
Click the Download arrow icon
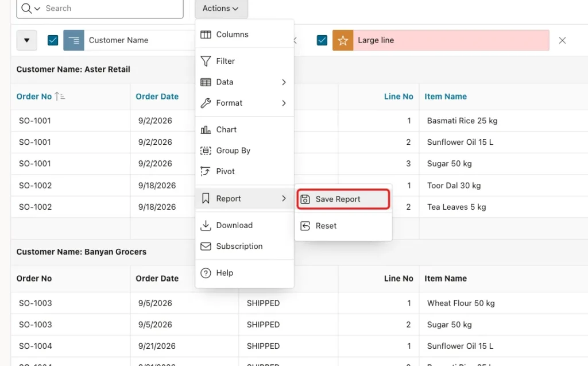206,225
